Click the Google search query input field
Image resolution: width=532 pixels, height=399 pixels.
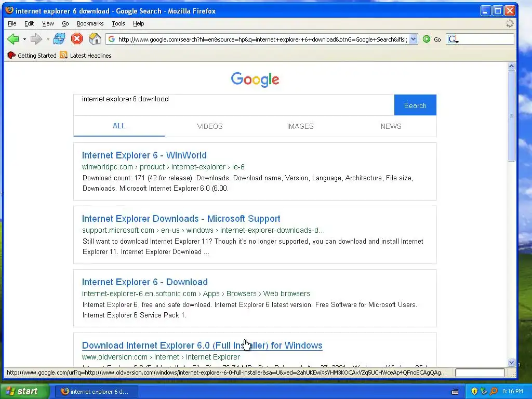234,105
